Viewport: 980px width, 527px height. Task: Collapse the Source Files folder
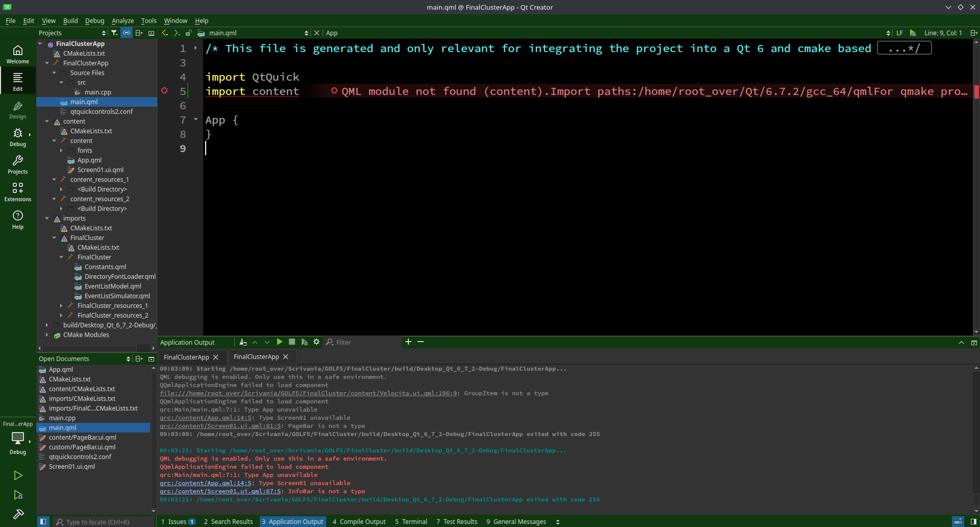(54, 73)
